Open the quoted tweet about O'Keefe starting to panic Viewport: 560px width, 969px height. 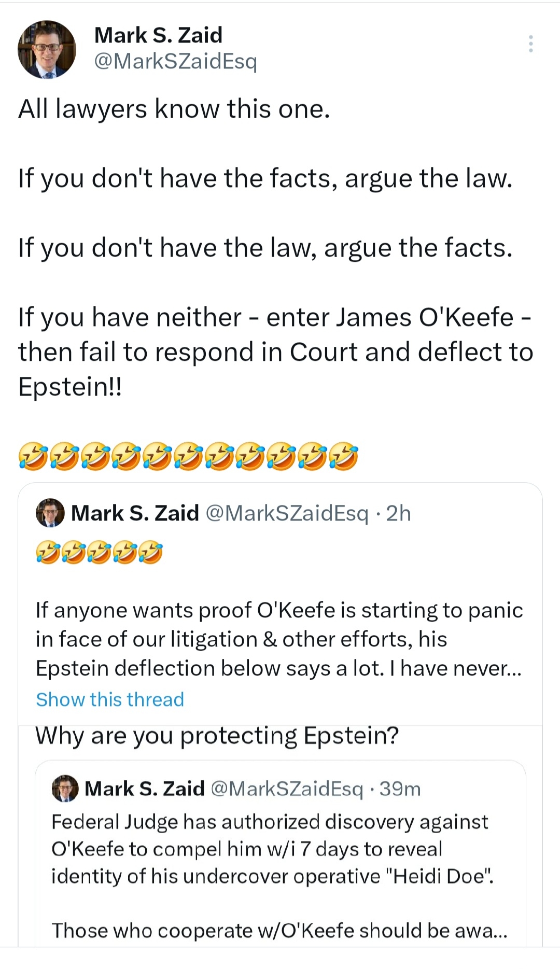pos(278,639)
